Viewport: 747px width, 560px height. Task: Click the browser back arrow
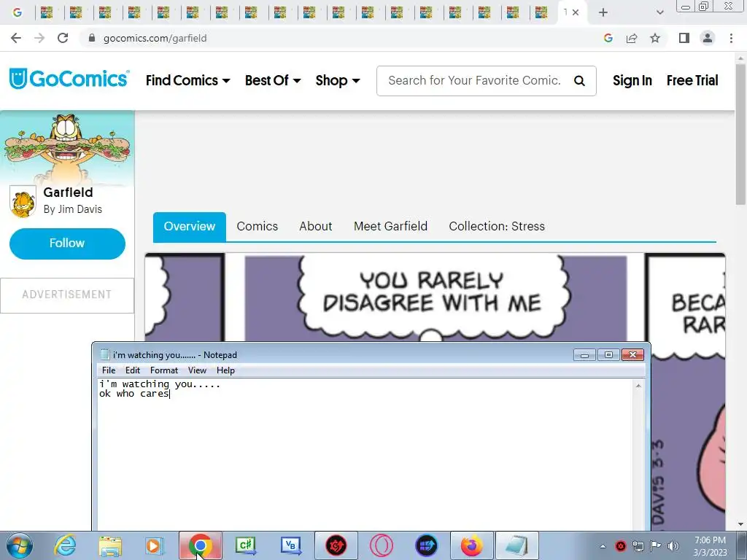16,38
